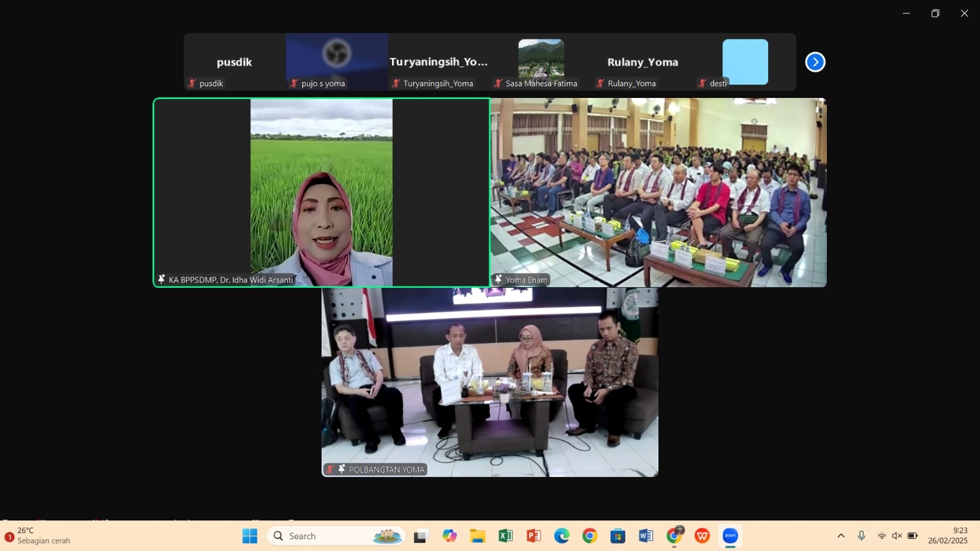The height and width of the screenshot is (551, 980).
Task: Click the muted mic icon beside pusdik
Action: 192,83
